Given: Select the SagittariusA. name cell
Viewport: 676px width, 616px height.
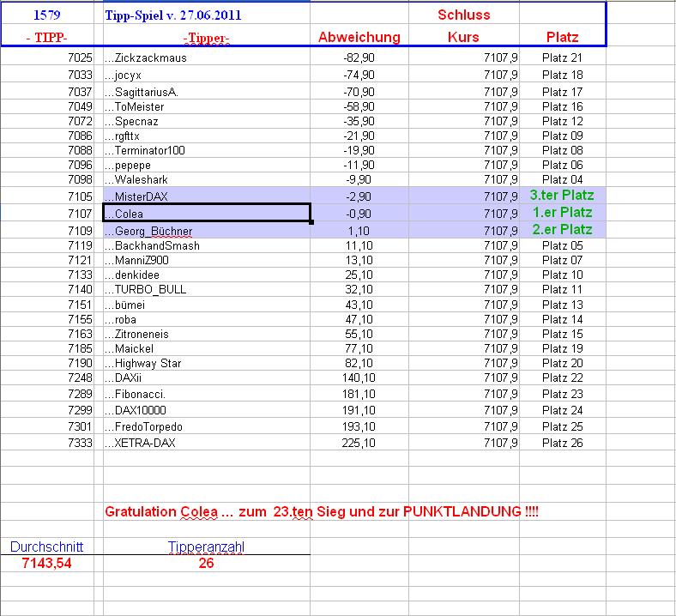Looking at the screenshot, I should pyautogui.click(x=207, y=92).
